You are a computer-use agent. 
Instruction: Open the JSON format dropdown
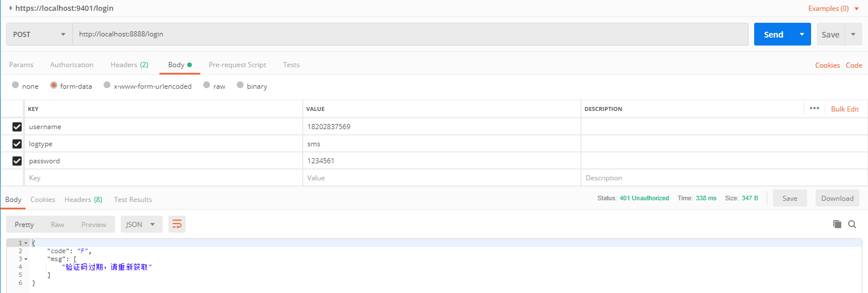click(x=141, y=224)
